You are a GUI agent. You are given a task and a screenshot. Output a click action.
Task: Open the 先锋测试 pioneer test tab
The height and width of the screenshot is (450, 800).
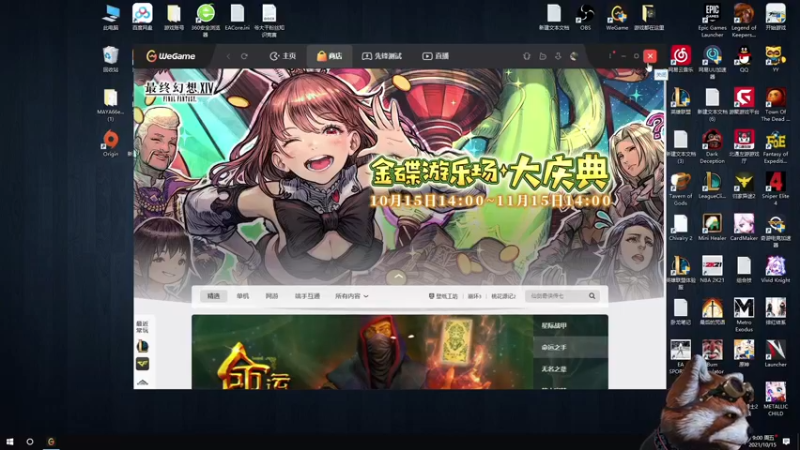[x=382, y=56]
